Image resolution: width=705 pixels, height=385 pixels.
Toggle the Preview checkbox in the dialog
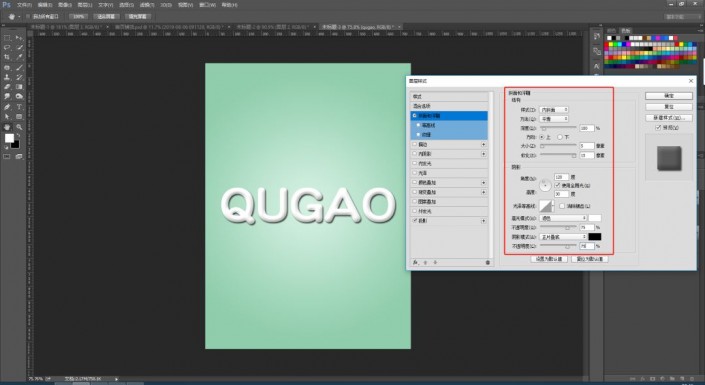click(x=658, y=128)
